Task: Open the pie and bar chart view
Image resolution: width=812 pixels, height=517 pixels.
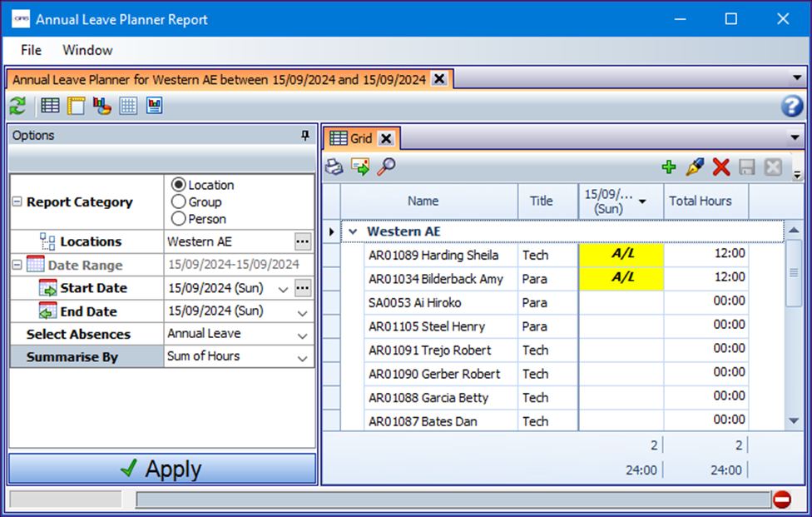Action: coord(101,106)
